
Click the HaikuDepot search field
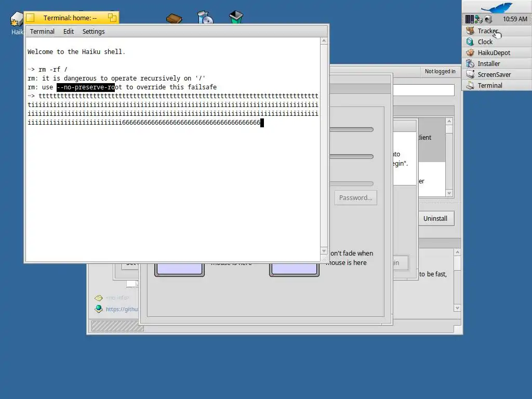[x=423, y=90]
